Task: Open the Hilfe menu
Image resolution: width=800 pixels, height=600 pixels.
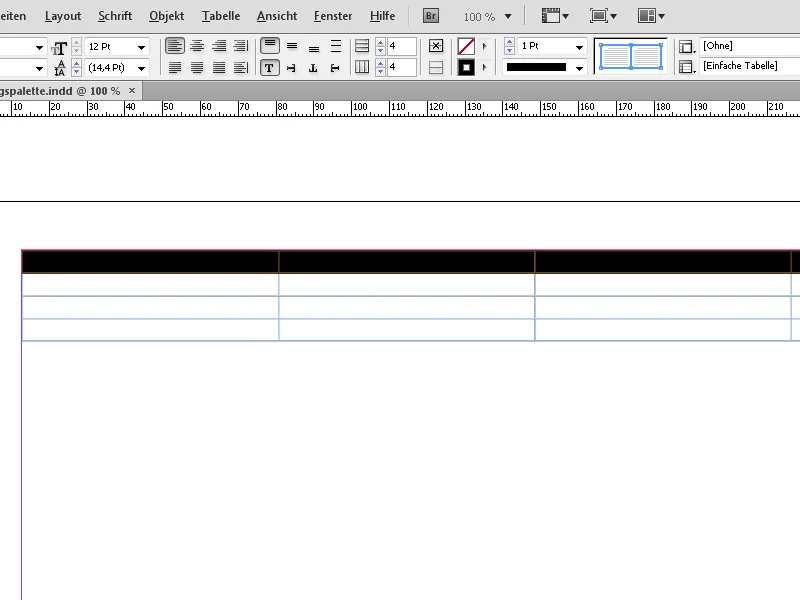Action: click(x=382, y=16)
